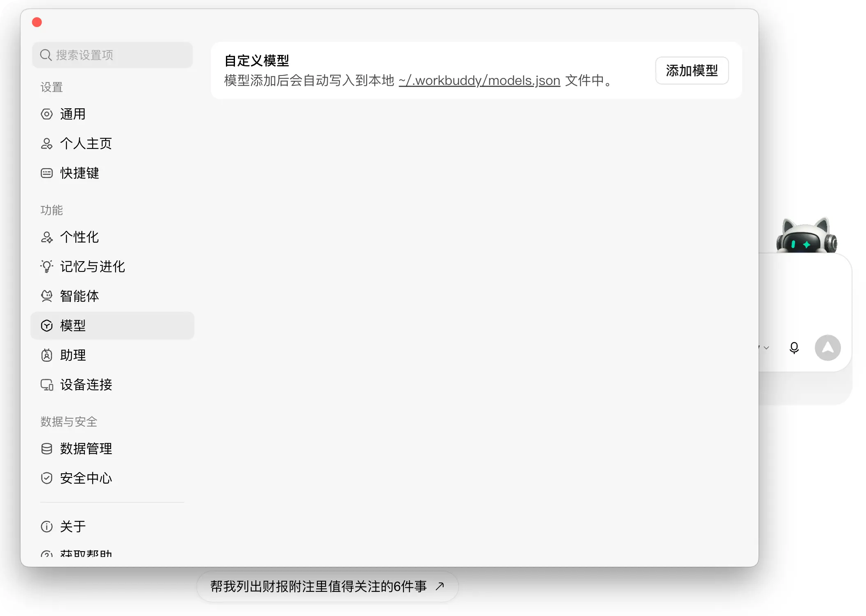Open the 个人主页 profile icon

47,144
